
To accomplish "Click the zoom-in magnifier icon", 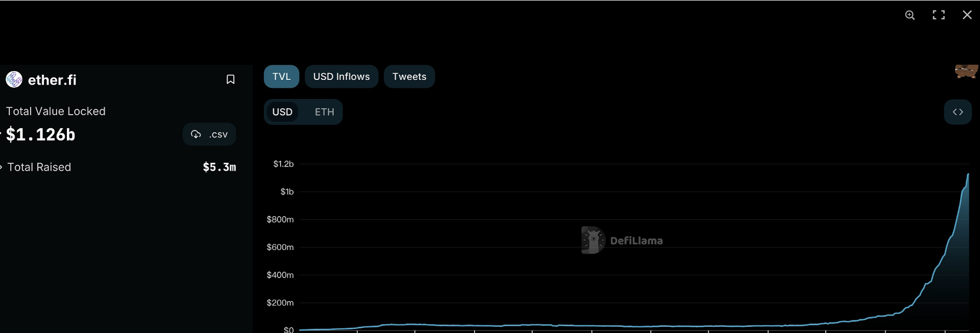I will (910, 15).
